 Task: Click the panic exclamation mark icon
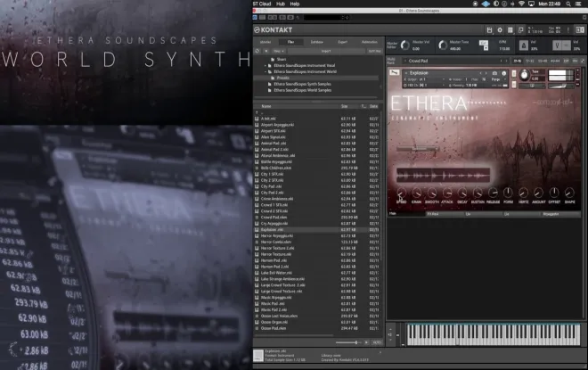pos(568,30)
